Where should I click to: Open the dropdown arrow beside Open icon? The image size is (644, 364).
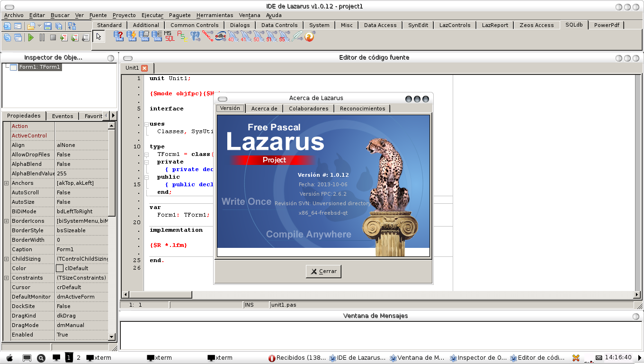point(40,26)
